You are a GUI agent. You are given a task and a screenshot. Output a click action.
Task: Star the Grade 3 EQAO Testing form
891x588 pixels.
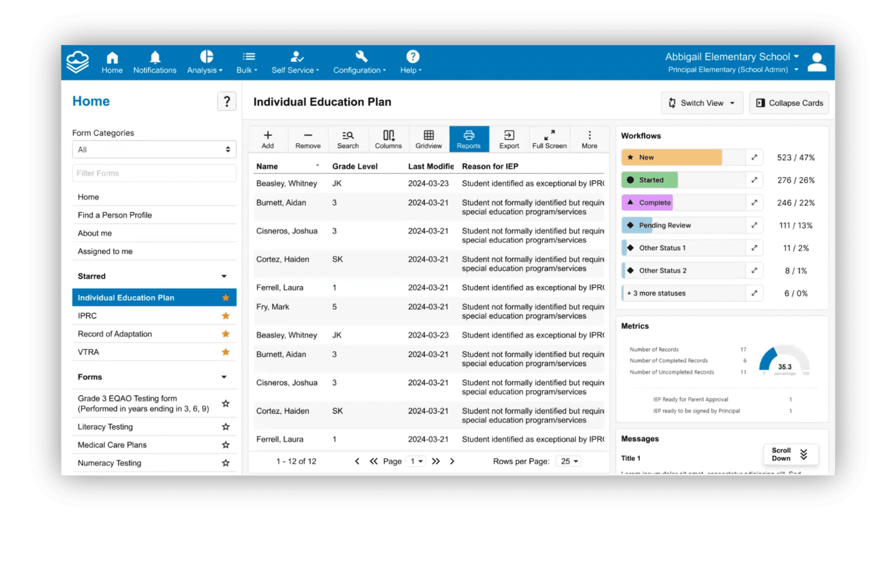point(226,404)
